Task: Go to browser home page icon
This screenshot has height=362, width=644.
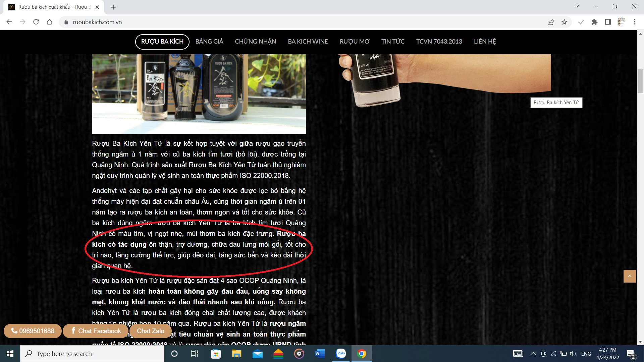Action: point(49,22)
